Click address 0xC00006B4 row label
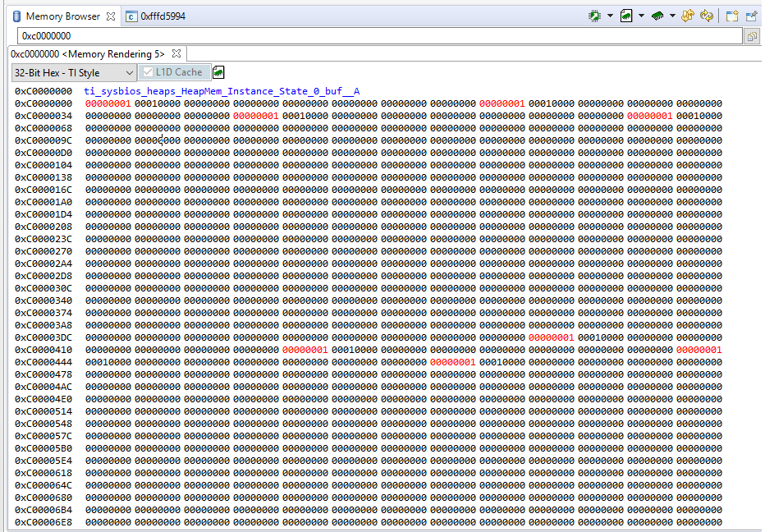Image resolution: width=765 pixels, height=532 pixels. (x=44, y=510)
